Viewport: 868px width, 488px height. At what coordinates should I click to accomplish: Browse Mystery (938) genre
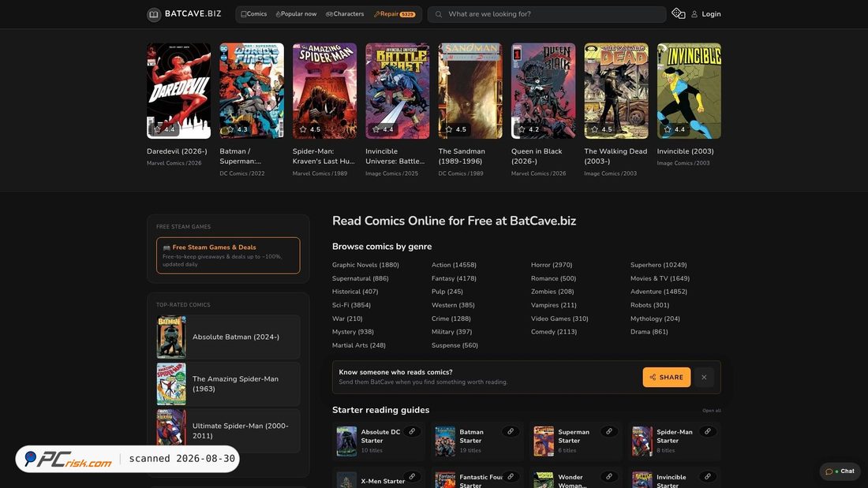353,332
